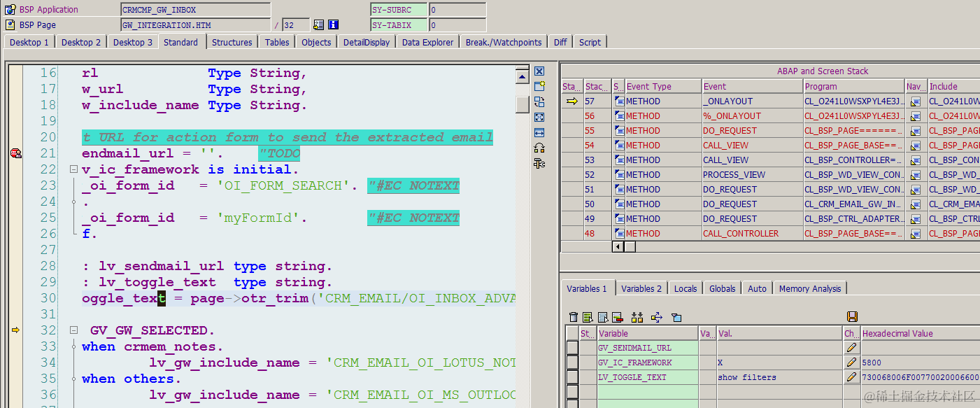This screenshot has height=408, width=980.
Task: Click the stack table horizontal scroll left arrow
Action: click(x=618, y=246)
